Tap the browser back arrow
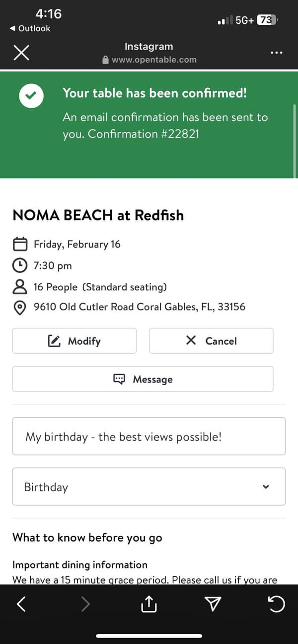 [x=21, y=604]
